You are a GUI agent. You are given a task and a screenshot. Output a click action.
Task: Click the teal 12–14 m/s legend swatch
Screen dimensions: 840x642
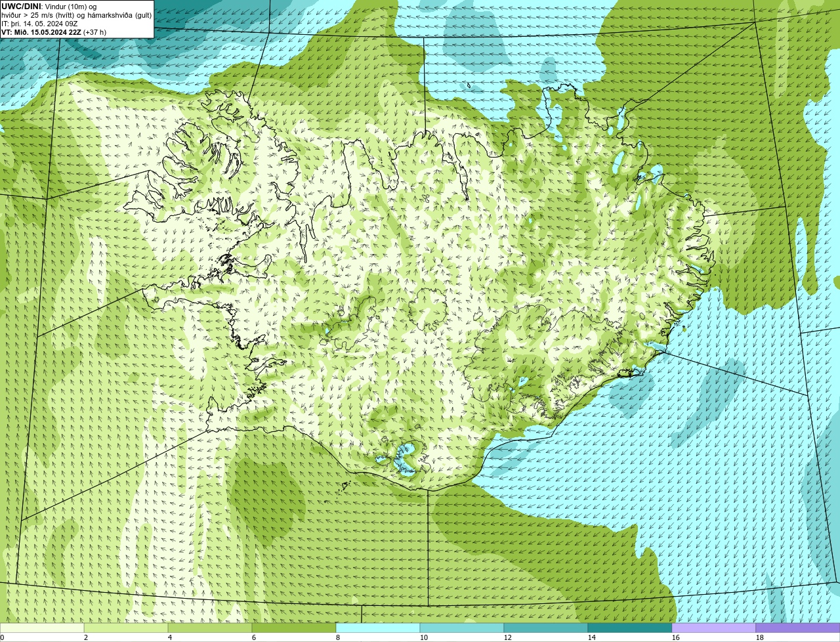click(546, 628)
